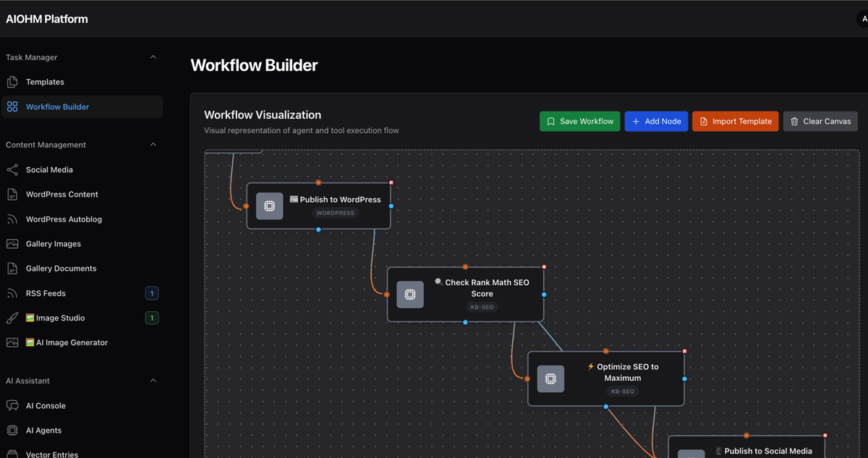Click the WordPress Content document icon
The width and height of the screenshot is (868, 458).
(12, 194)
